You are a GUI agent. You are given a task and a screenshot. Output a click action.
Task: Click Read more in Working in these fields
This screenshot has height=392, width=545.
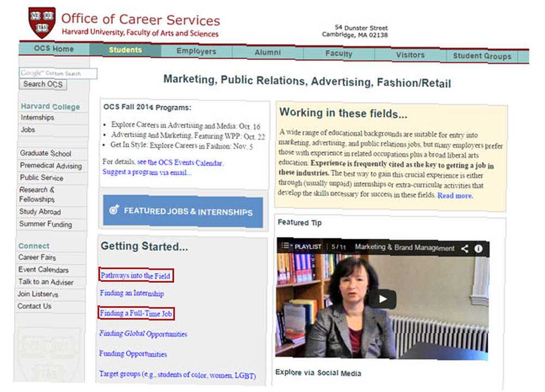tap(455, 196)
